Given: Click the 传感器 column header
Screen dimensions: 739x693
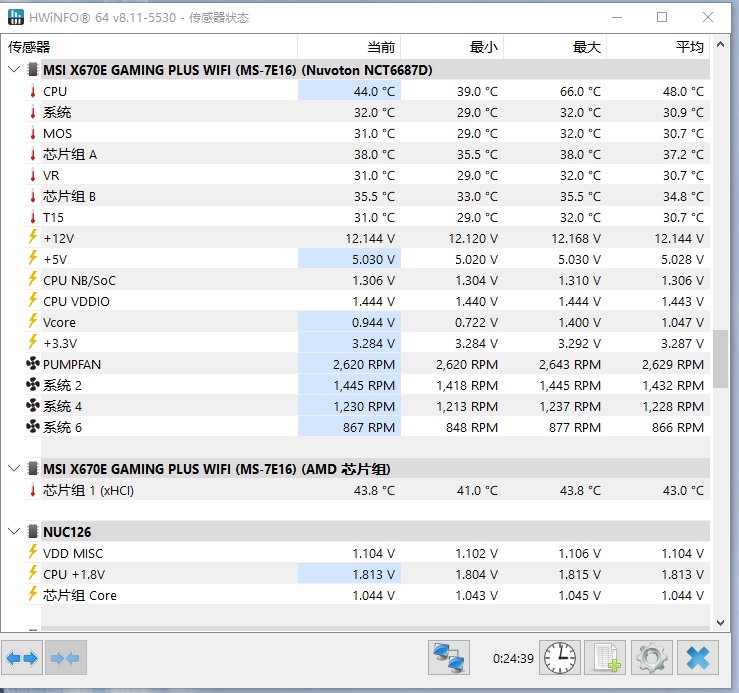Looking at the screenshot, I should 149,47.
